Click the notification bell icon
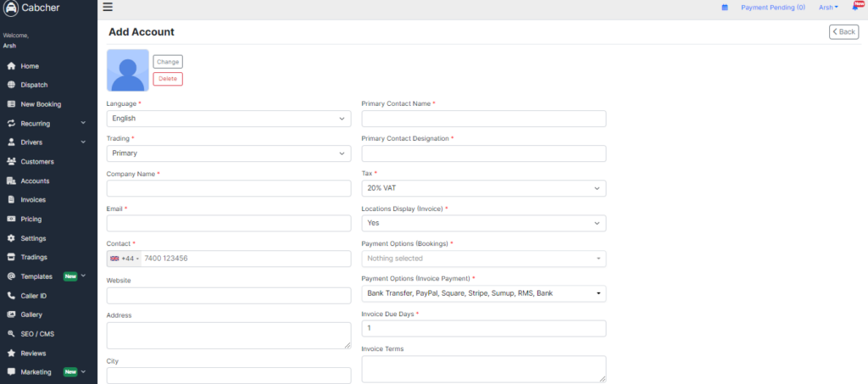 [x=855, y=8]
